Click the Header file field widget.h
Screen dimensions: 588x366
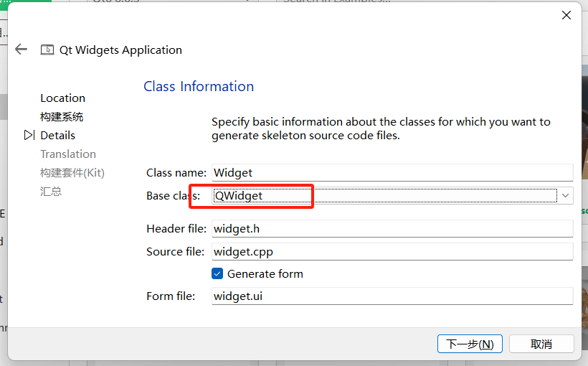tap(392, 229)
